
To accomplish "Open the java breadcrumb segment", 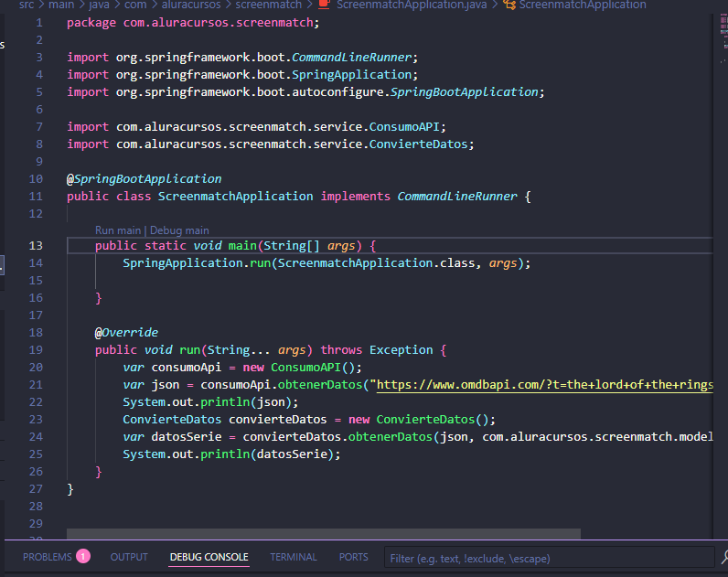I will (x=99, y=5).
